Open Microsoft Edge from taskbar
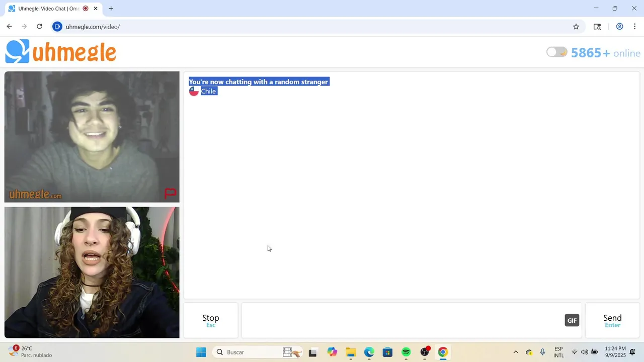This screenshot has width=644, height=362. point(369,352)
